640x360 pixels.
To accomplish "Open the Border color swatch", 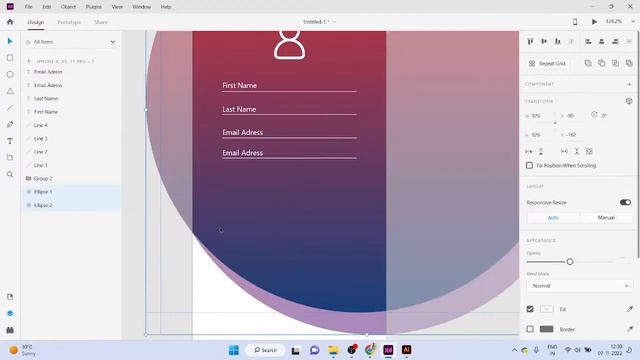I will click(547, 329).
